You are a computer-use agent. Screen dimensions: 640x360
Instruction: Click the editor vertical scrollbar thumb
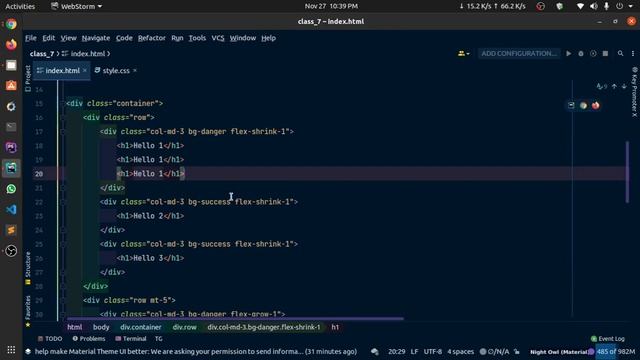(627, 171)
